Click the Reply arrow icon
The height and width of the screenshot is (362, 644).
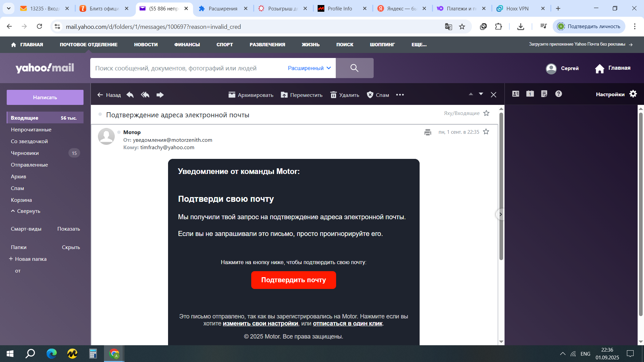tap(130, 95)
